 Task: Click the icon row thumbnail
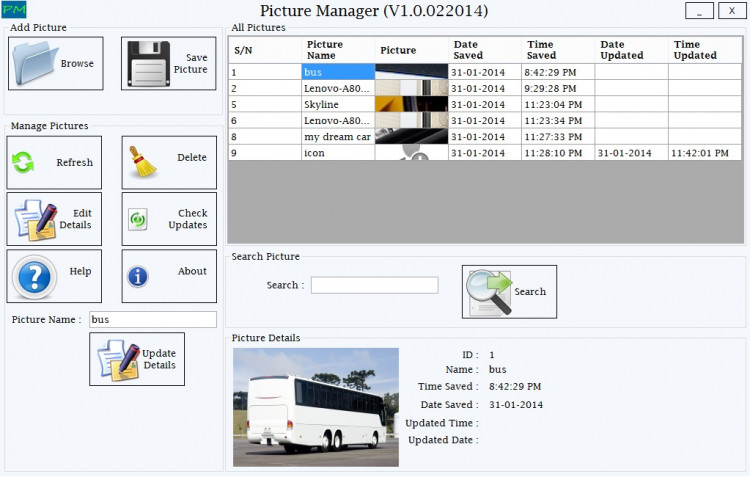tap(411, 153)
